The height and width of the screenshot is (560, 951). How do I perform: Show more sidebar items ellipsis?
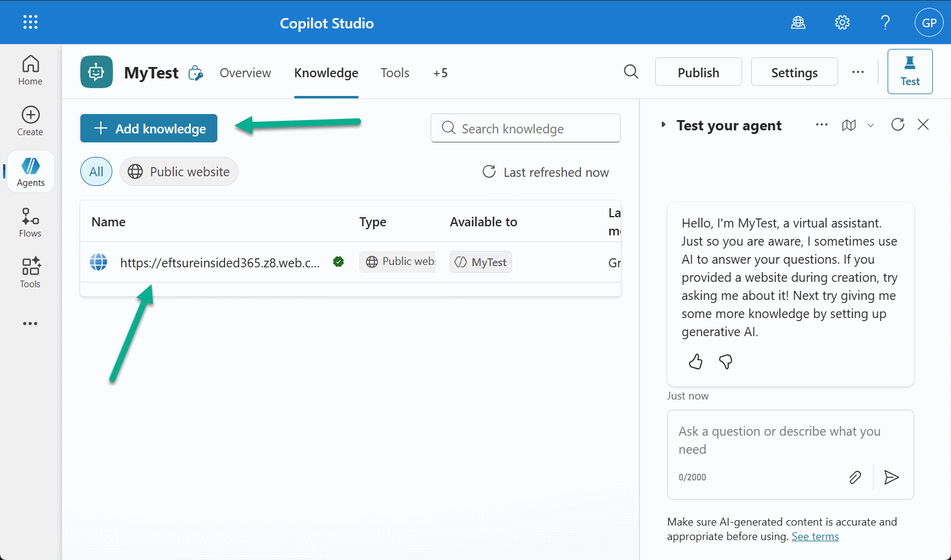click(x=30, y=323)
